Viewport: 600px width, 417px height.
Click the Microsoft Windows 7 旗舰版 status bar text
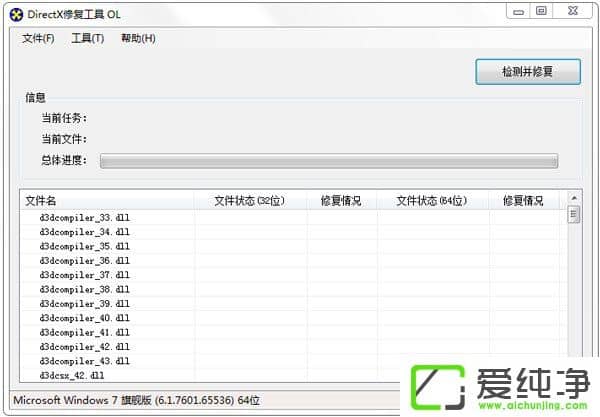point(137,401)
